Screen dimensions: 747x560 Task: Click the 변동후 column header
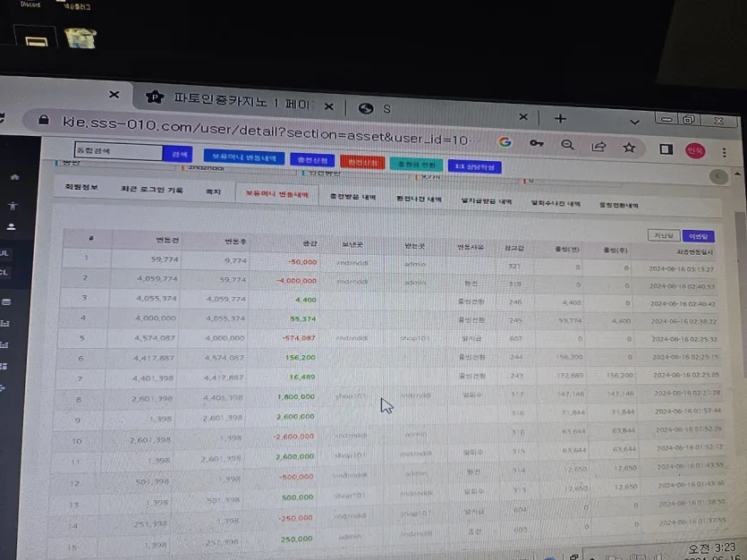pos(235,242)
